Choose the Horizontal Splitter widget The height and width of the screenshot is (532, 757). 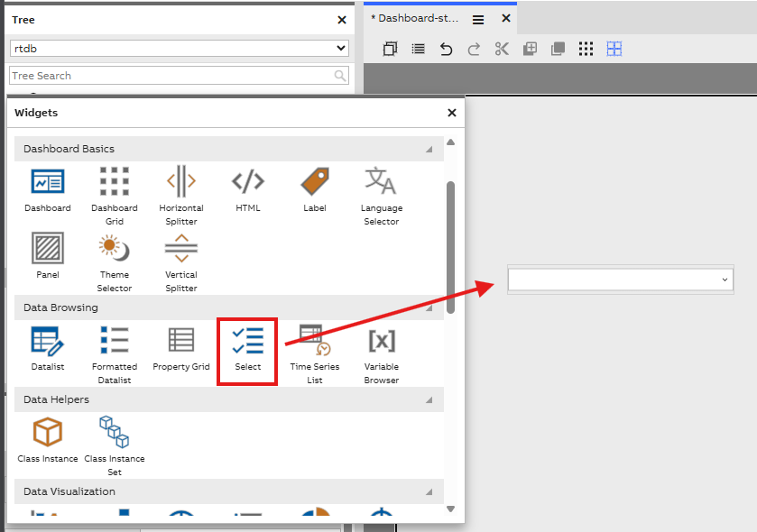coord(181,181)
